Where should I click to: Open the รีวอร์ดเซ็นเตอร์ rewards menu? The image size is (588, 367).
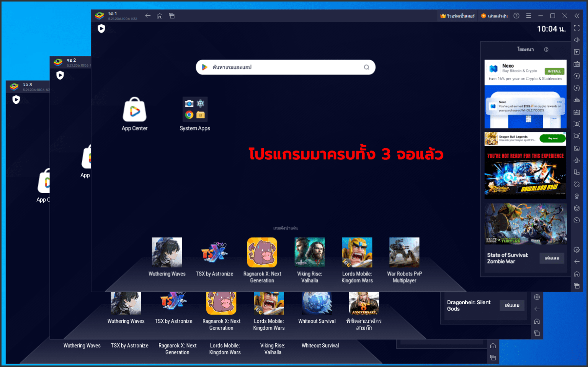457,16
